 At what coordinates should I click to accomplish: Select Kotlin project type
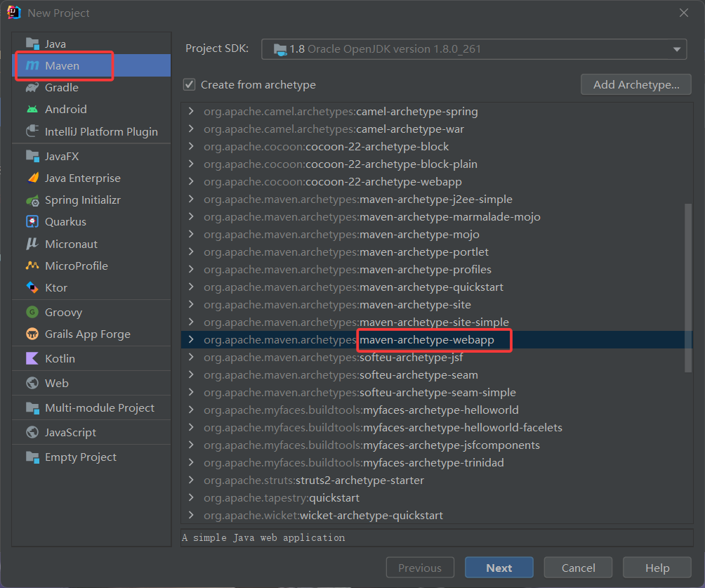pyautogui.click(x=91, y=358)
